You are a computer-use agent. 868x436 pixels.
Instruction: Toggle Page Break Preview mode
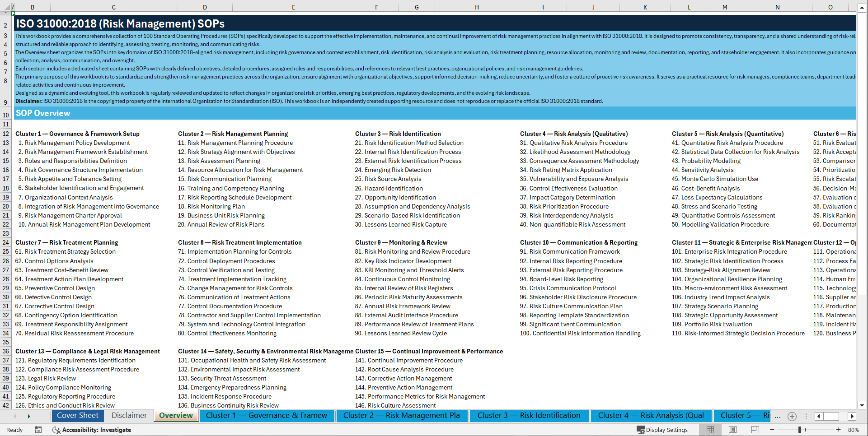pyautogui.click(x=755, y=430)
